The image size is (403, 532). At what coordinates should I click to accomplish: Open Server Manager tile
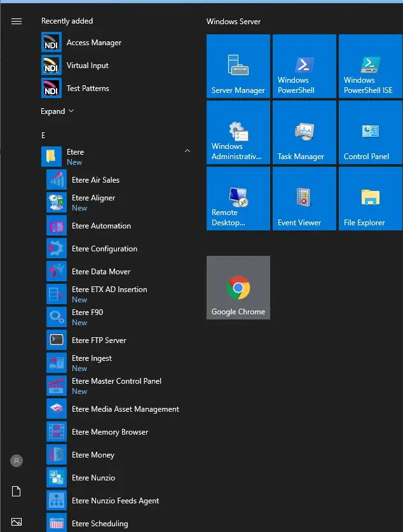tap(238, 66)
